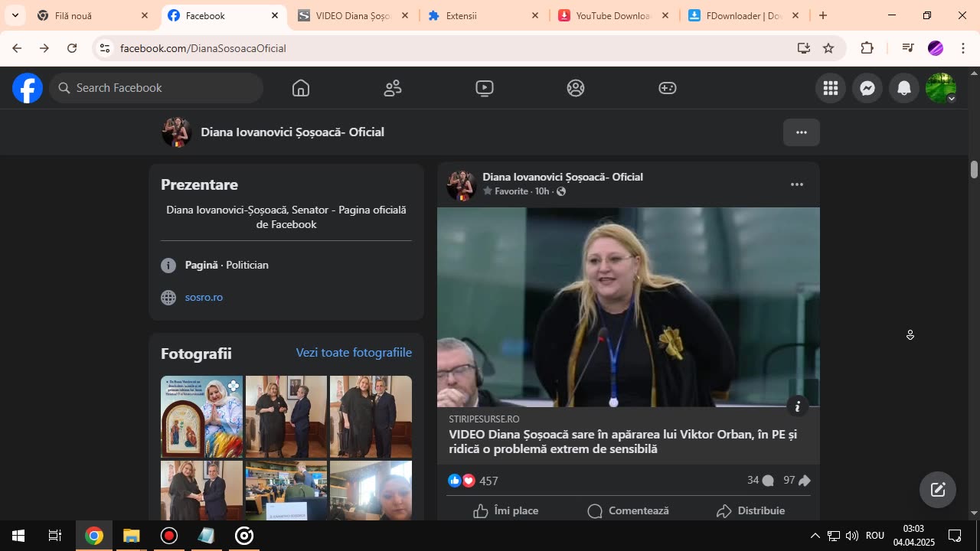Screen dimensions: 980x551
Task: Open the post audience globe icon
Action: click(x=561, y=191)
